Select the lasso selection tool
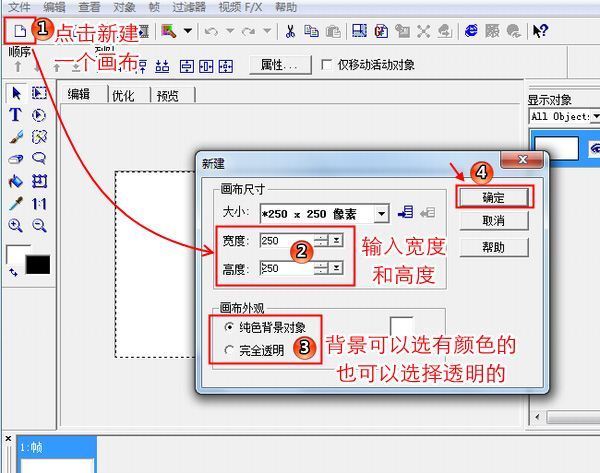Screen dimensions: 600x473 click(39, 158)
